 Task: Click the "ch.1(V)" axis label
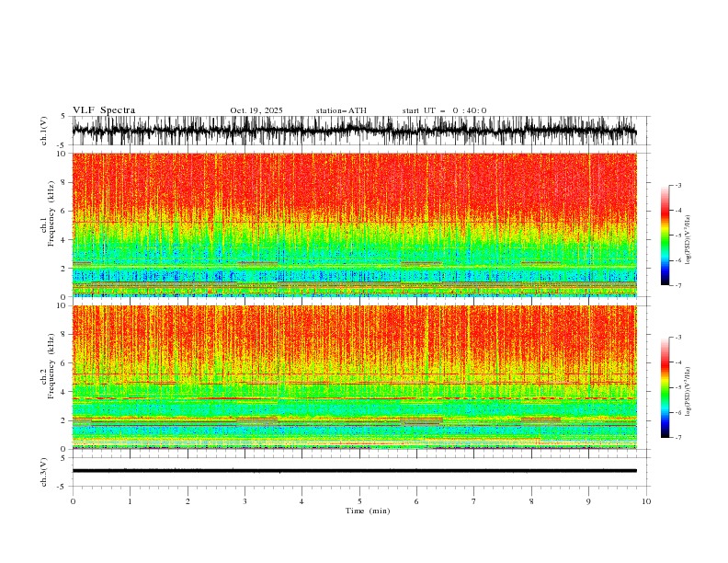coord(44,131)
